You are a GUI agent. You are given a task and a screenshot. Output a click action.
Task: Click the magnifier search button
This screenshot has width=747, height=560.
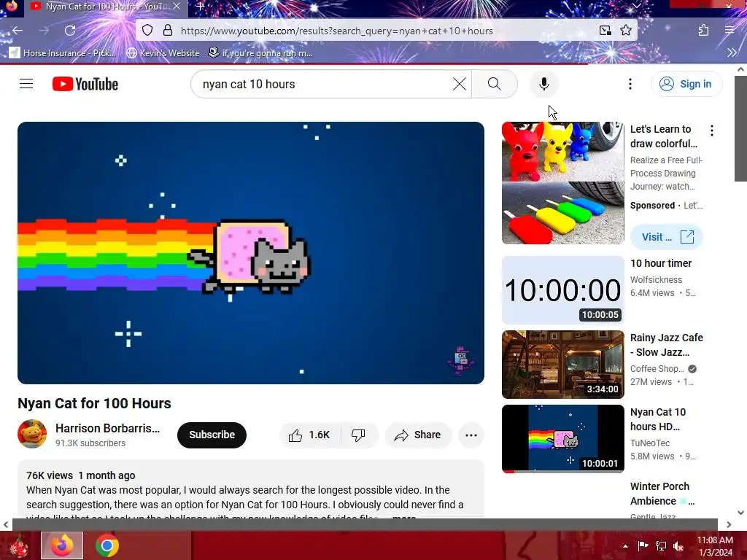(x=494, y=84)
